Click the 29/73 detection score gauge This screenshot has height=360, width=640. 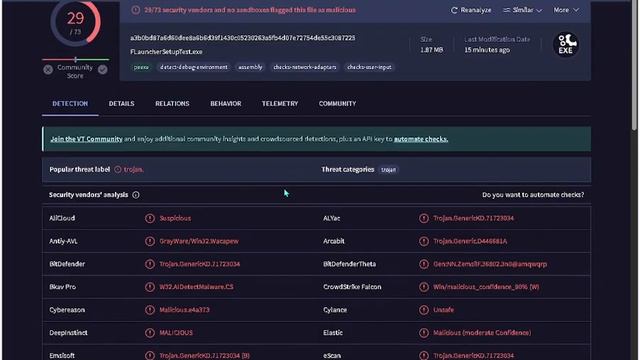point(76,22)
